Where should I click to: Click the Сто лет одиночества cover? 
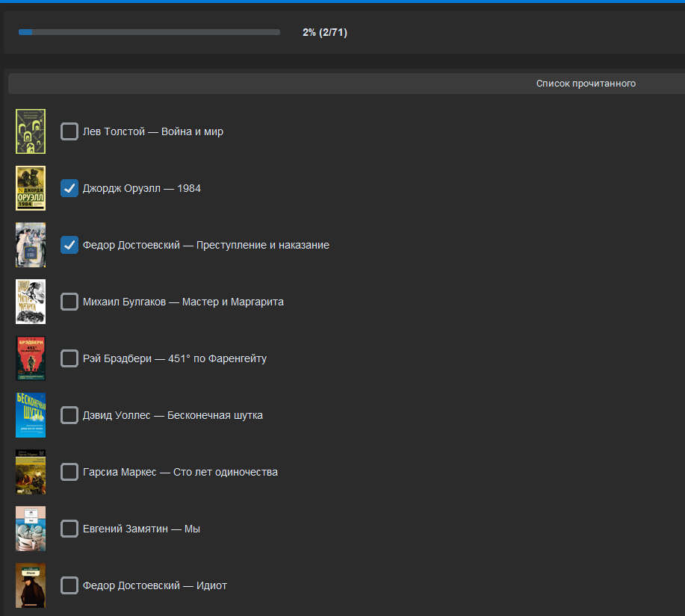pos(31,472)
